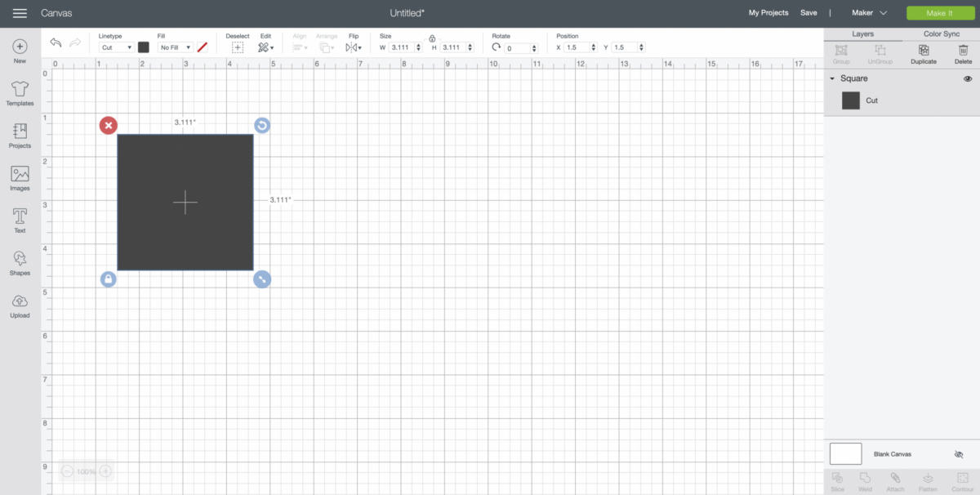The height and width of the screenshot is (495, 980).
Task: Click the Weld tool
Action: pos(866,481)
